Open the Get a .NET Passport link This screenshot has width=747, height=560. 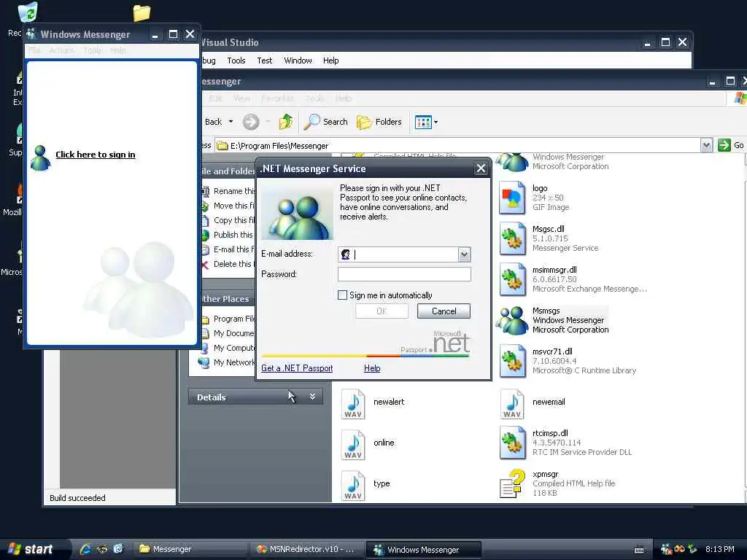(x=297, y=368)
